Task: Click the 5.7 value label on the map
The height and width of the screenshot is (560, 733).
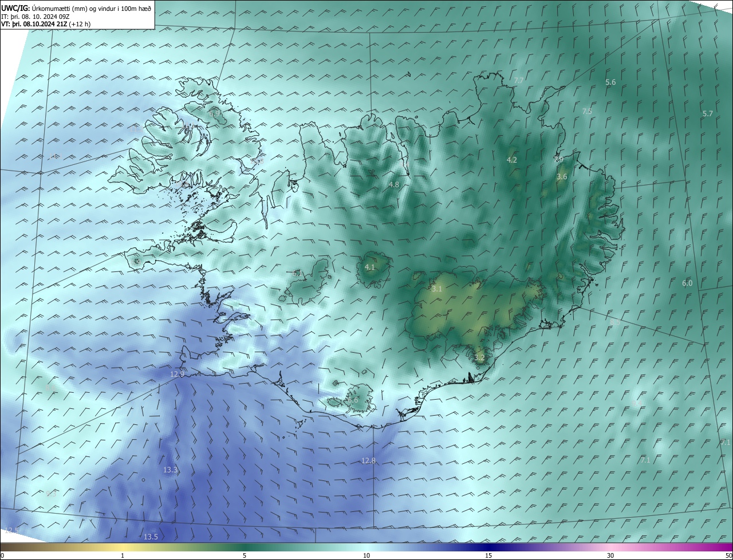Action: [708, 114]
